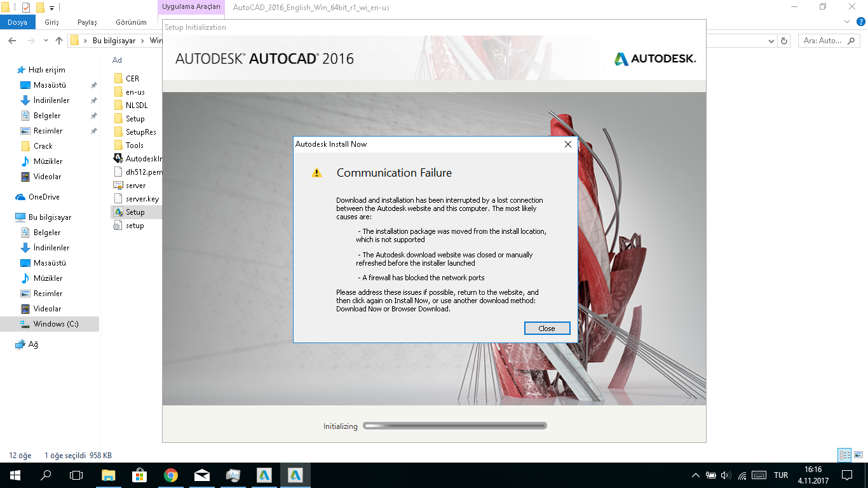Refresh the Explorer folder view

tap(785, 41)
